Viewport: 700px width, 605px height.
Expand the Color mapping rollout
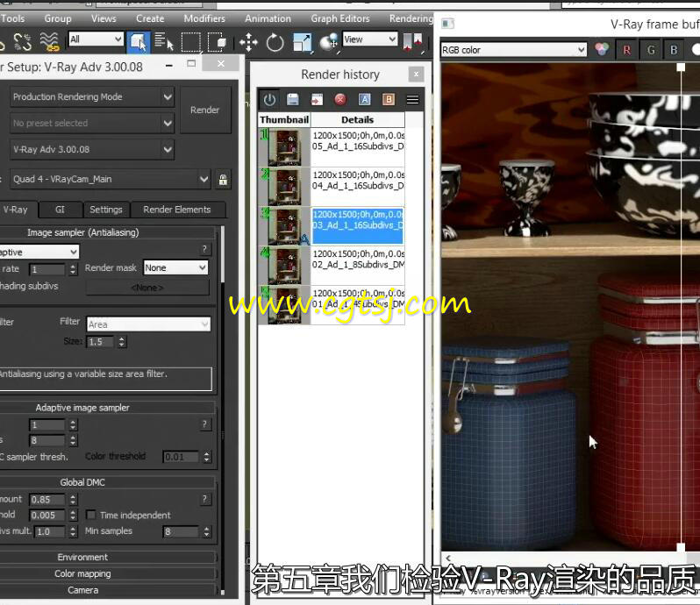click(x=83, y=573)
